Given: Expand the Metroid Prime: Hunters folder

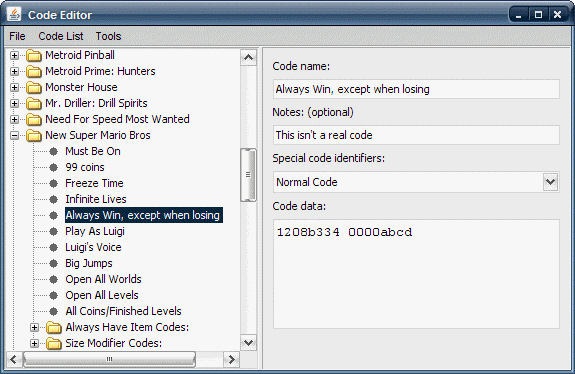Looking at the screenshot, I should pyautogui.click(x=14, y=71).
